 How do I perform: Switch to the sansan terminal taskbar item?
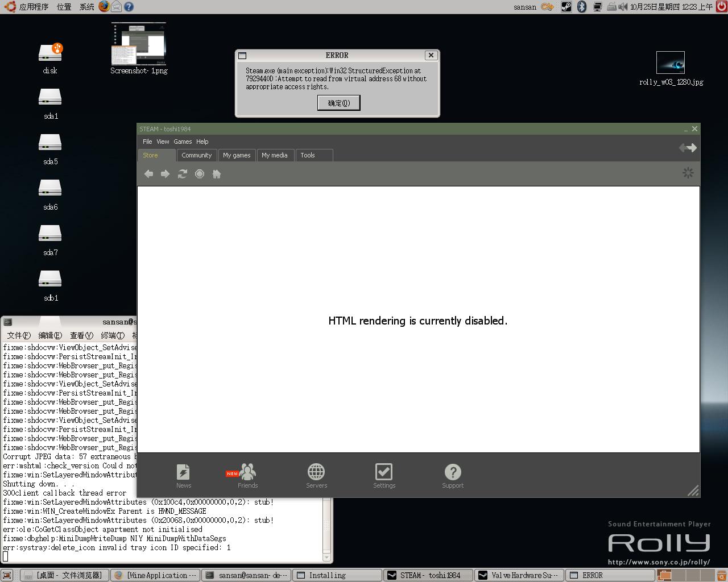point(247,575)
